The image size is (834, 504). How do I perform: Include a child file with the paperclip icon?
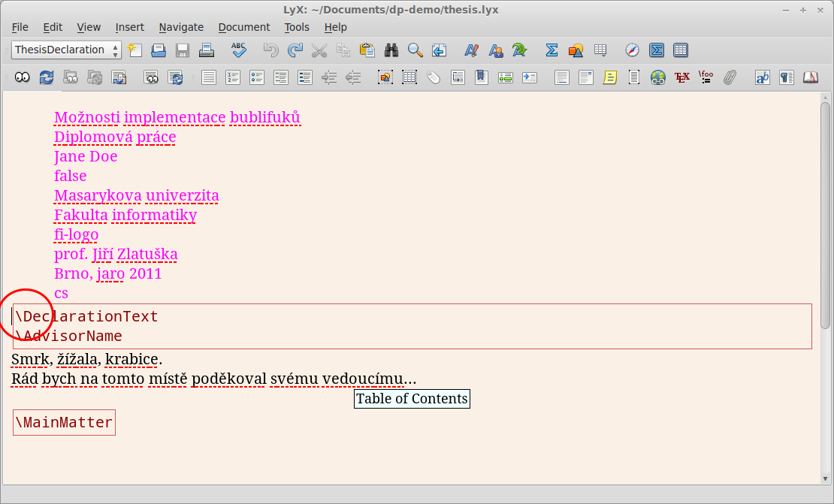(730, 77)
